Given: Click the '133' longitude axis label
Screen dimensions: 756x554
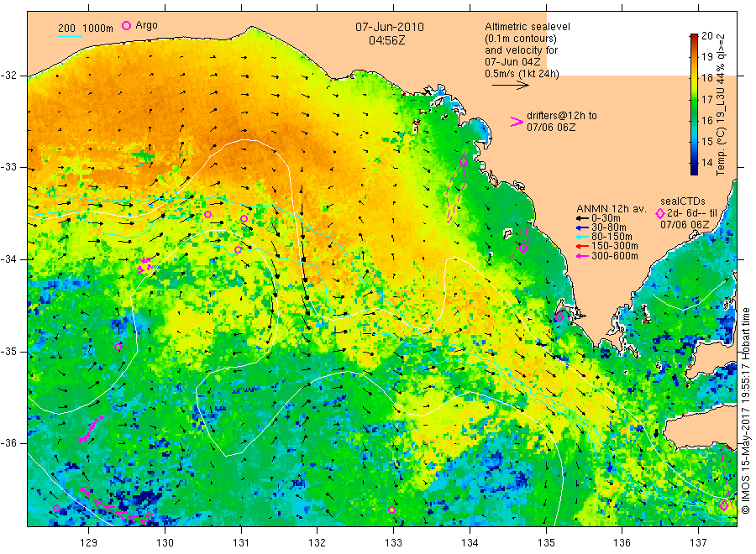Looking at the screenshot, I should point(393,543).
